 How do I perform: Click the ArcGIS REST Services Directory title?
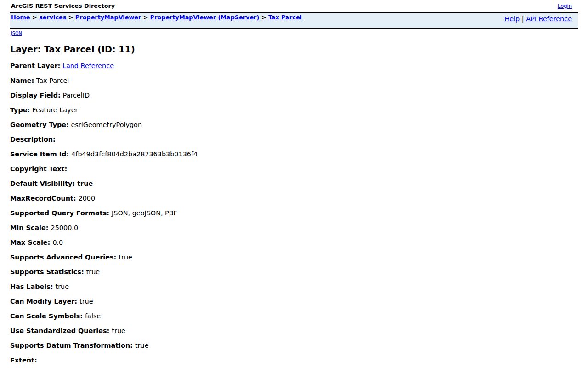(x=63, y=6)
